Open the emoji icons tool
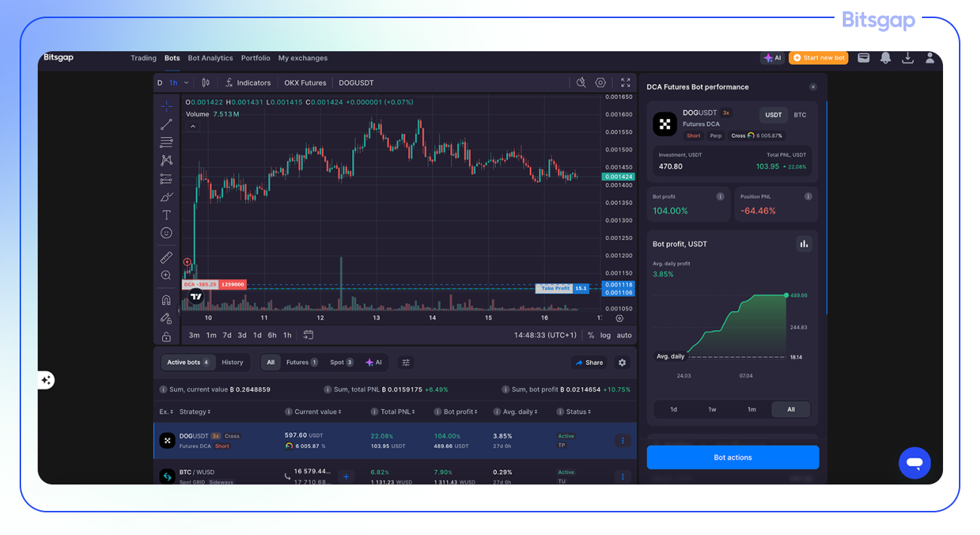Image resolution: width=980 pixels, height=535 pixels. pyautogui.click(x=167, y=233)
